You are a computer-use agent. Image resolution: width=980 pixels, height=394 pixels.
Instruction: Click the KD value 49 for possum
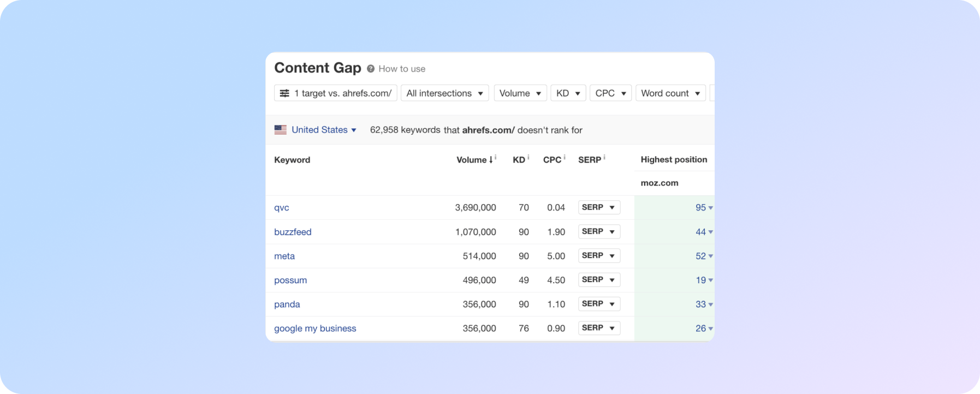pos(524,280)
